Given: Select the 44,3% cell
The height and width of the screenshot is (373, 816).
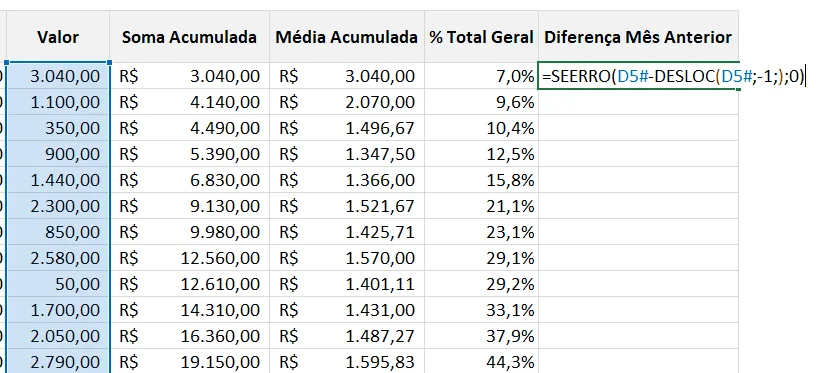Looking at the screenshot, I should 481,362.
